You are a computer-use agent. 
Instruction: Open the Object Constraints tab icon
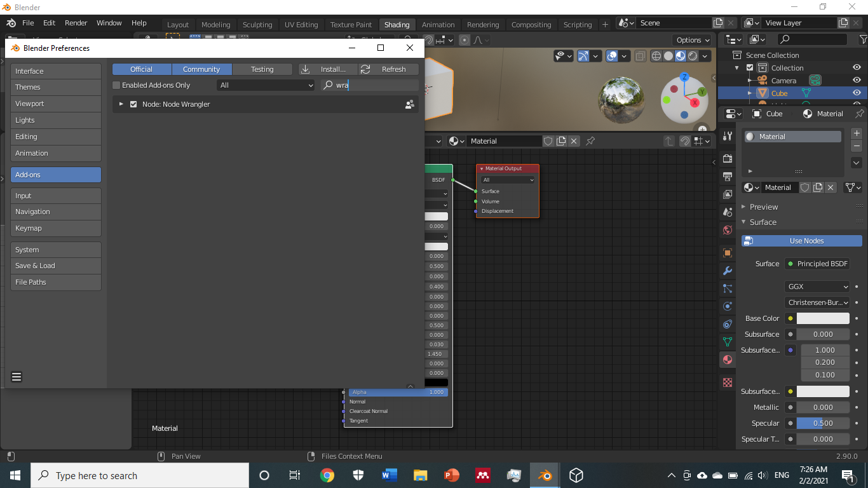point(728,324)
